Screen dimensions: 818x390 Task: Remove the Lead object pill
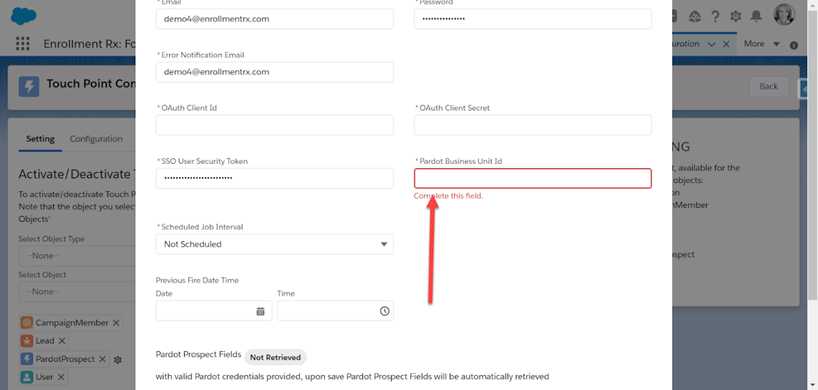tap(62, 340)
